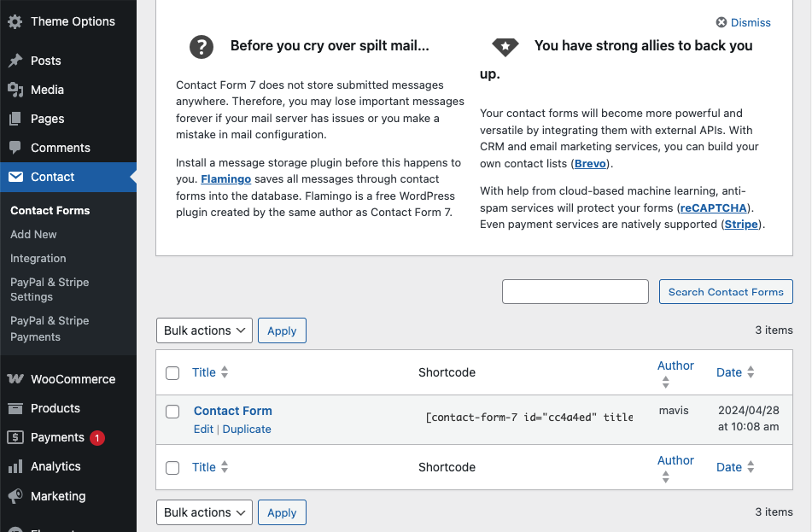This screenshot has width=812, height=532.
Task: Click the Pages icon in sidebar
Action: pyautogui.click(x=15, y=119)
